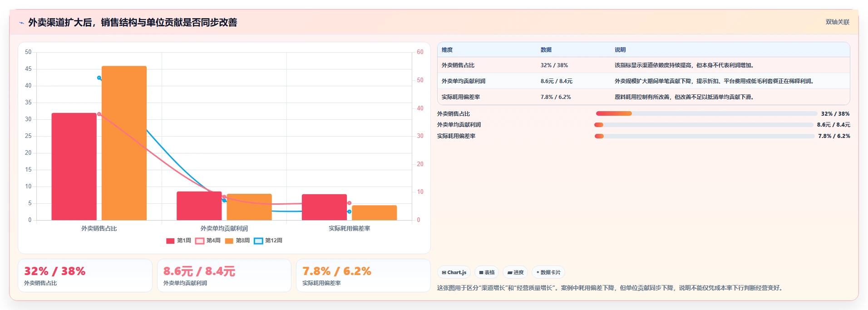Open the 7.8% / 6.2% stat card
The height and width of the screenshot is (310, 868).
click(x=363, y=276)
